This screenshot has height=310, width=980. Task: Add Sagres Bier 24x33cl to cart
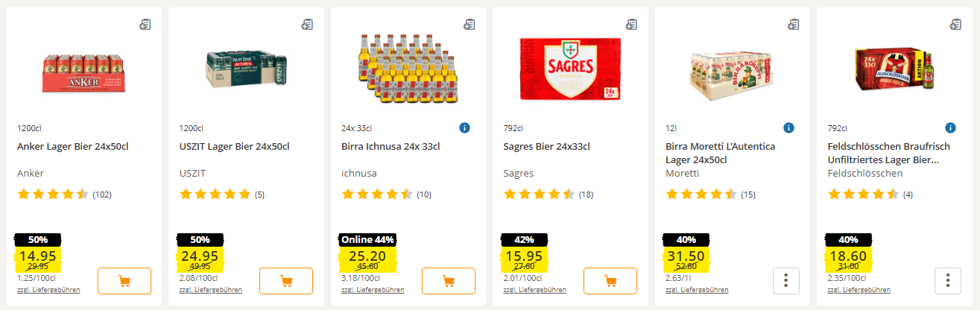click(x=610, y=281)
